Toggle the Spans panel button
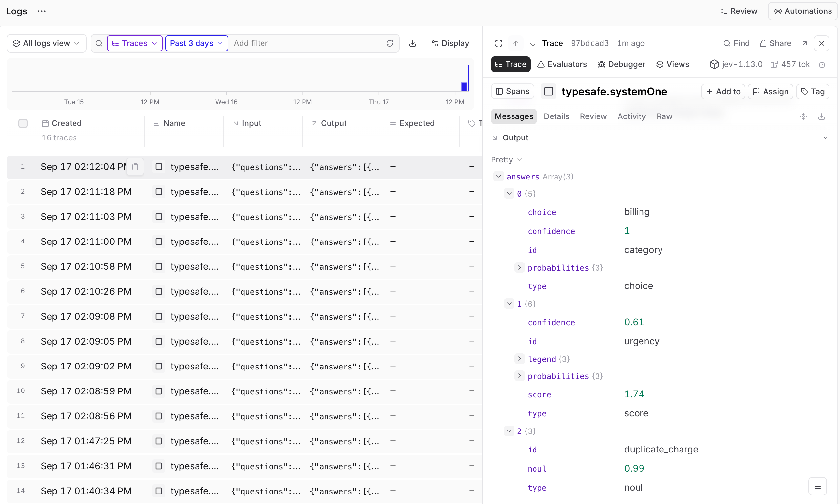 512,91
